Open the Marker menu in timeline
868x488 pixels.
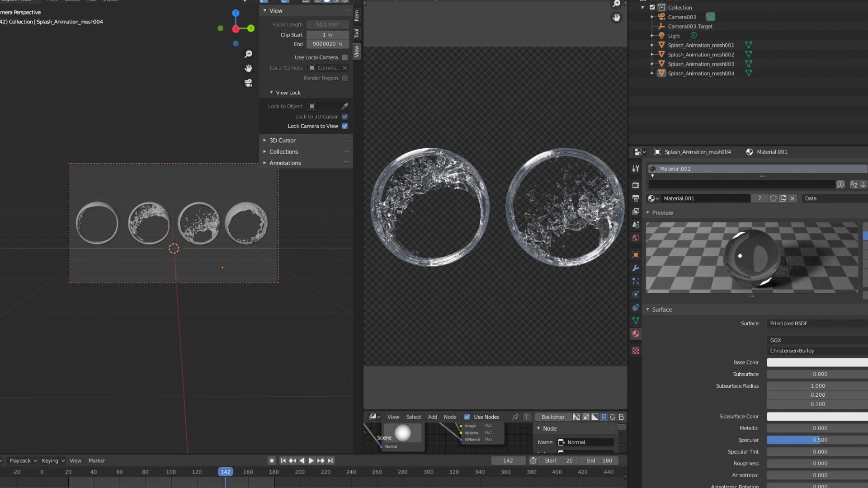[97, 460]
